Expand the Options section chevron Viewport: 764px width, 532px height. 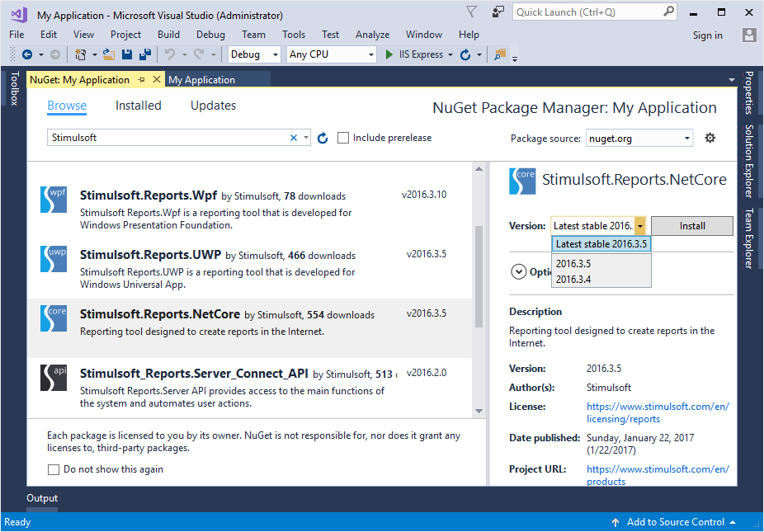click(x=518, y=272)
